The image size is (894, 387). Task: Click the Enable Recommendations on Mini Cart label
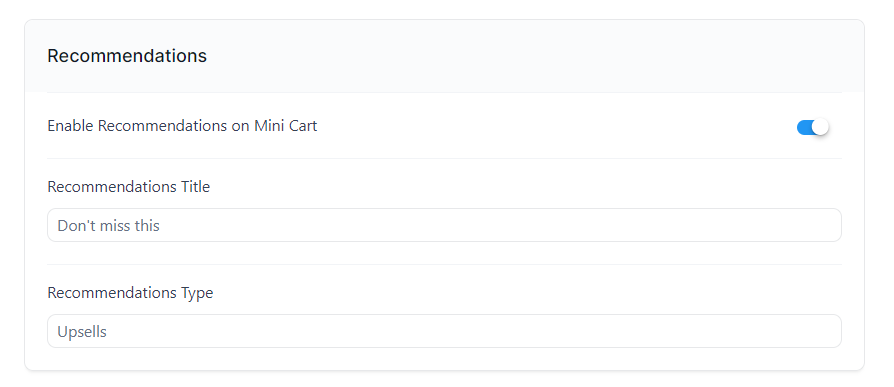pyautogui.click(x=182, y=126)
